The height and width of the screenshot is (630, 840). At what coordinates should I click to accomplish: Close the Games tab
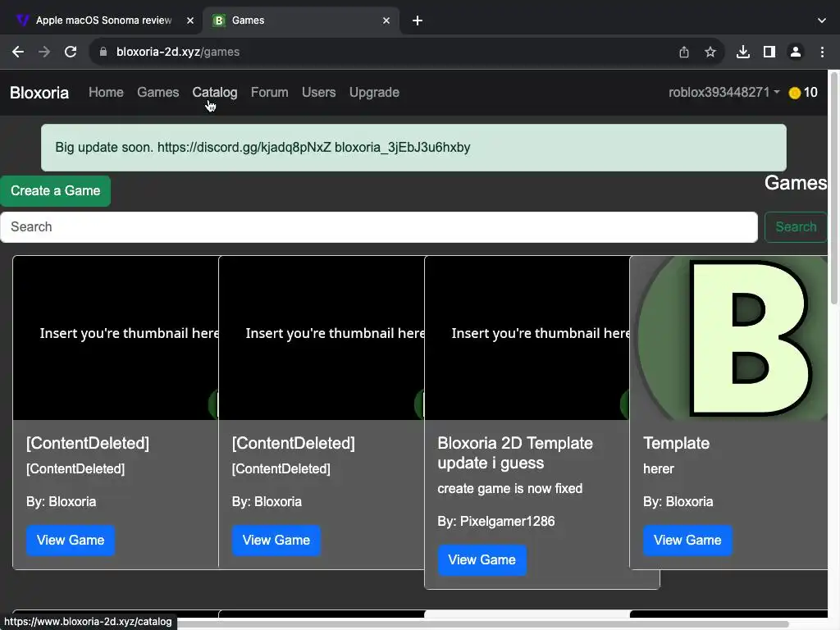[386, 21]
